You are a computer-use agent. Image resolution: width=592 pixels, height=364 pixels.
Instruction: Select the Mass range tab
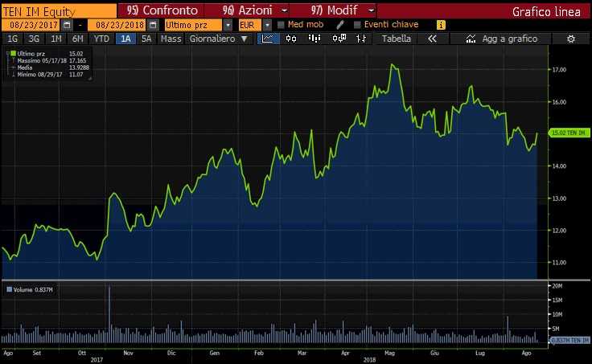click(x=171, y=39)
